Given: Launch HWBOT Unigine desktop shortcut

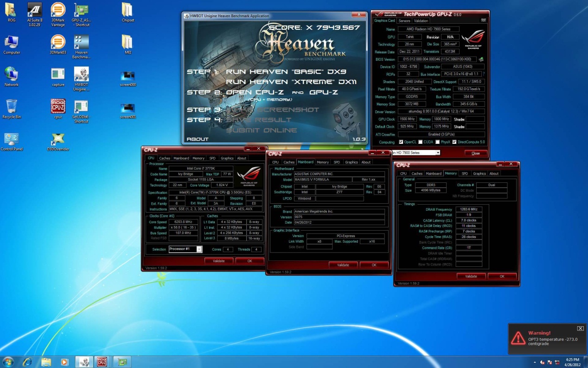Looking at the screenshot, I should [x=81, y=79].
